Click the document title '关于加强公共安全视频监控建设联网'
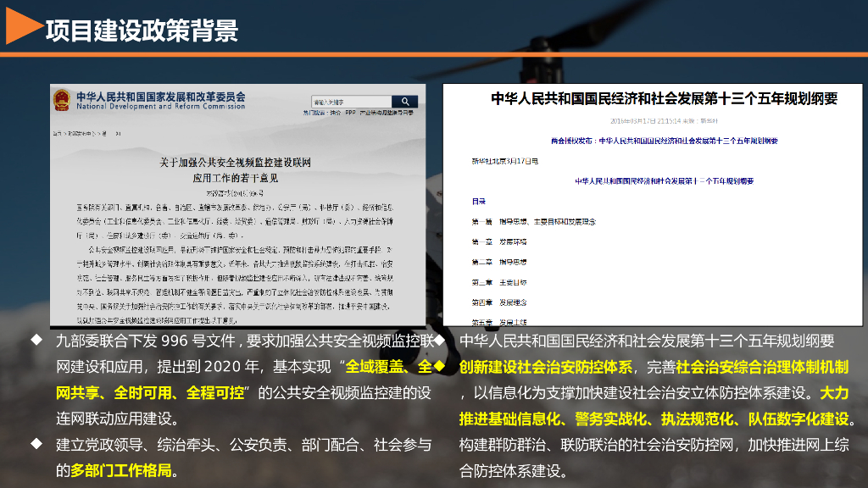 click(236, 162)
